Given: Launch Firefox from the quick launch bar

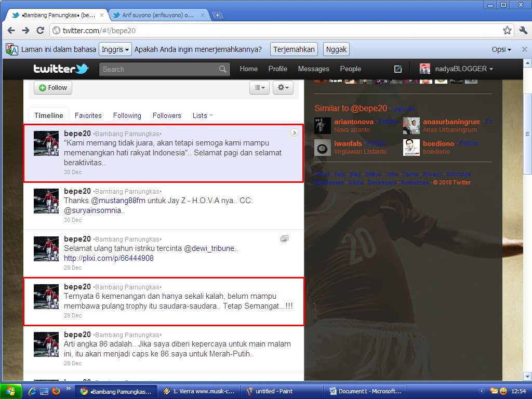Looking at the screenshot, I should pyautogui.click(x=56, y=391).
